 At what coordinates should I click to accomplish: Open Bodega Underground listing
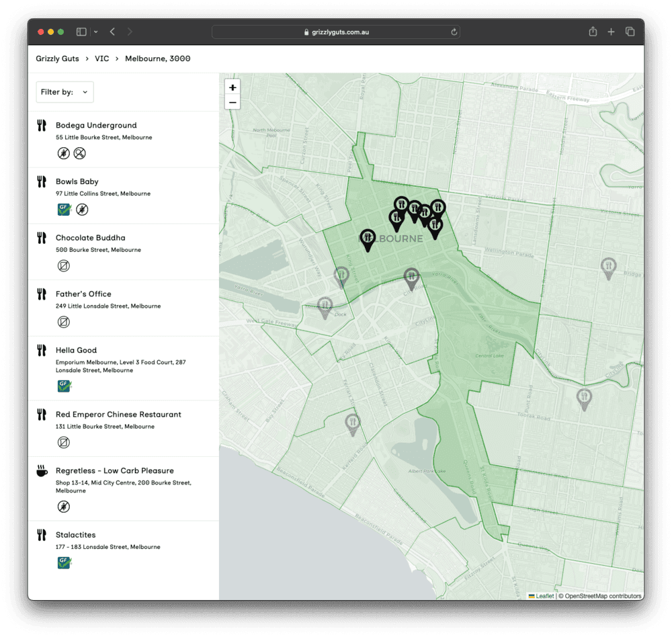tap(96, 126)
